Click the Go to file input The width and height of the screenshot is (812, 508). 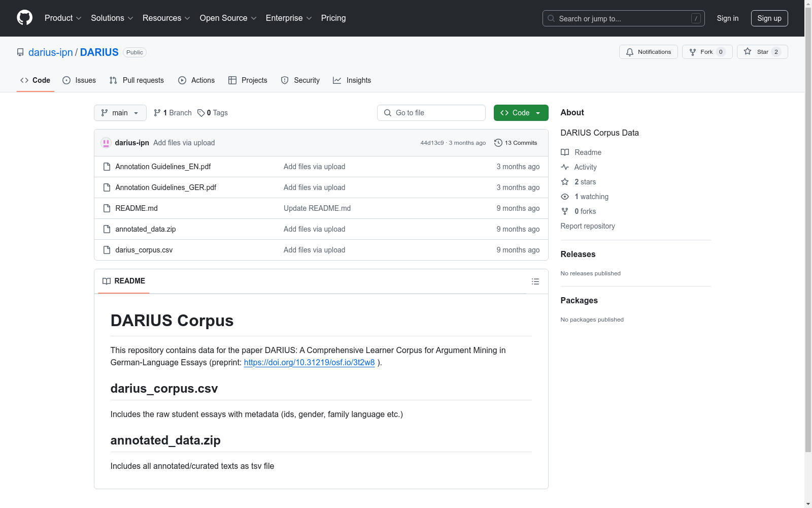431,113
